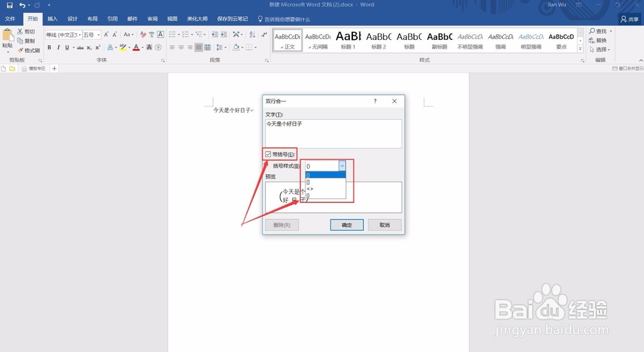Click the Phonetic Guide (拼音) icon
The height and width of the screenshot is (352, 644).
(152, 35)
